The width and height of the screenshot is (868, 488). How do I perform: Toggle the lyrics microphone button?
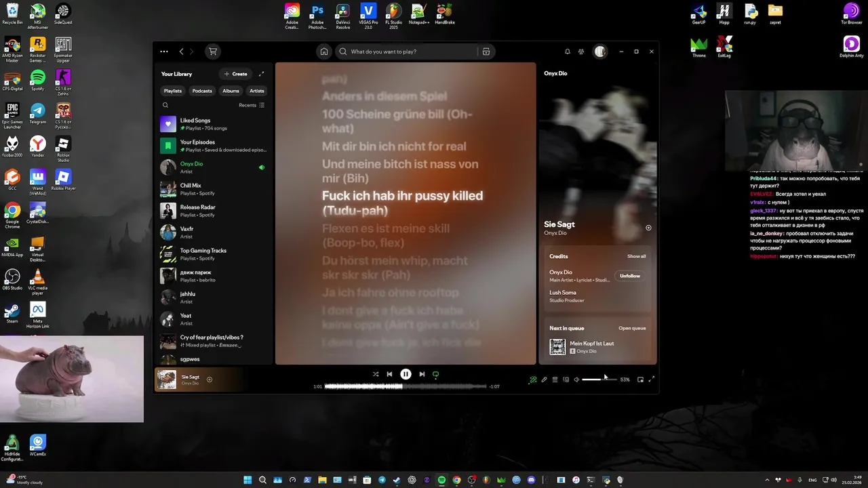[x=544, y=380]
